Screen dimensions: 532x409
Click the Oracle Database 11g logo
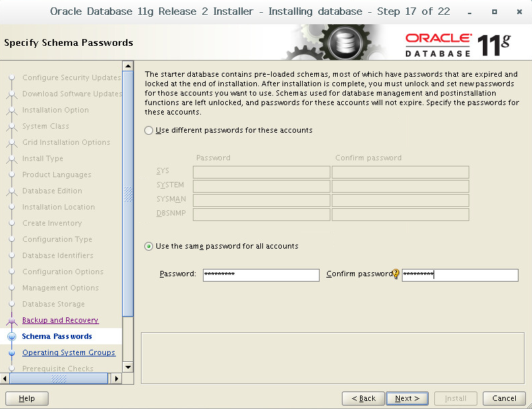458,44
